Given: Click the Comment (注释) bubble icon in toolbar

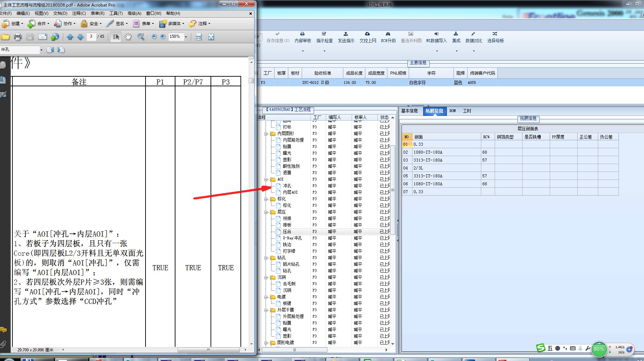Looking at the screenshot, I should pos(193,24).
